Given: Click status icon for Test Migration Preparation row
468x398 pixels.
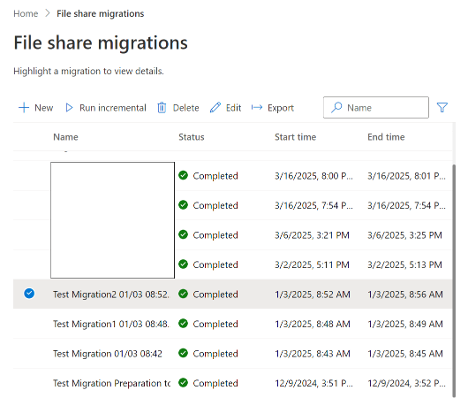Looking at the screenshot, I should [183, 383].
